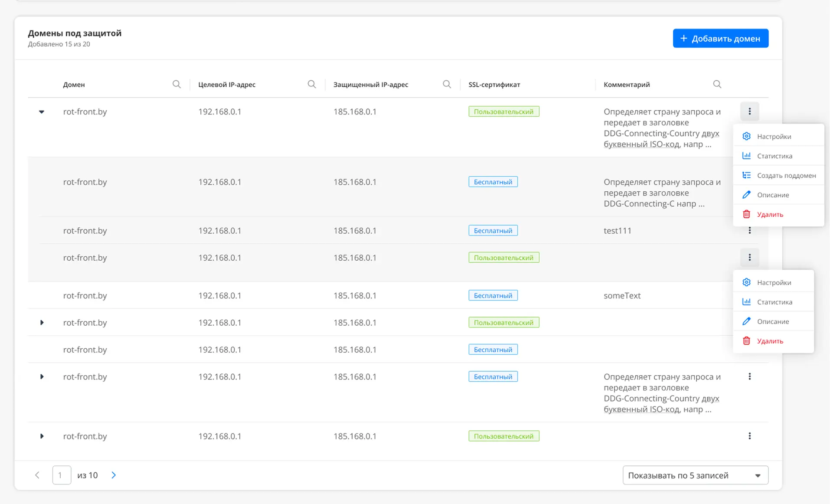Go to the next page arrow
The height and width of the screenshot is (504, 830).
(x=114, y=475)
